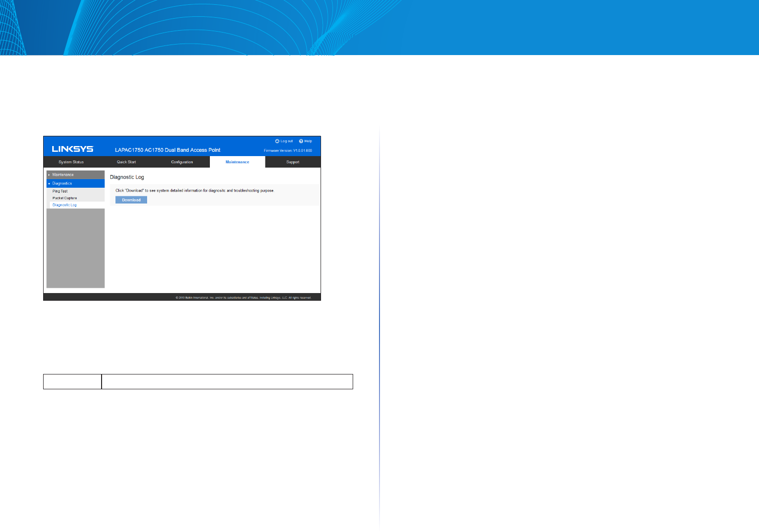Click the Log out link text
The image size is (759, 532).
287,141
